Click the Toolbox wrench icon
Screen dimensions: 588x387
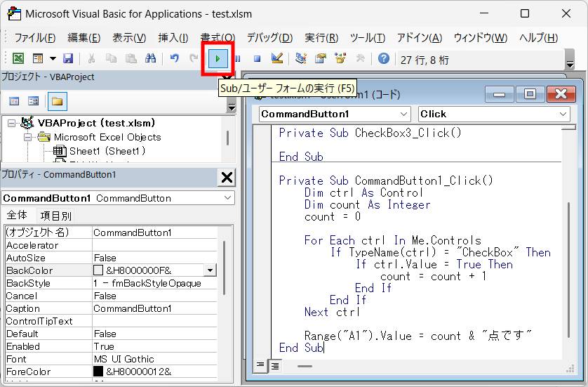pos(361,58)
